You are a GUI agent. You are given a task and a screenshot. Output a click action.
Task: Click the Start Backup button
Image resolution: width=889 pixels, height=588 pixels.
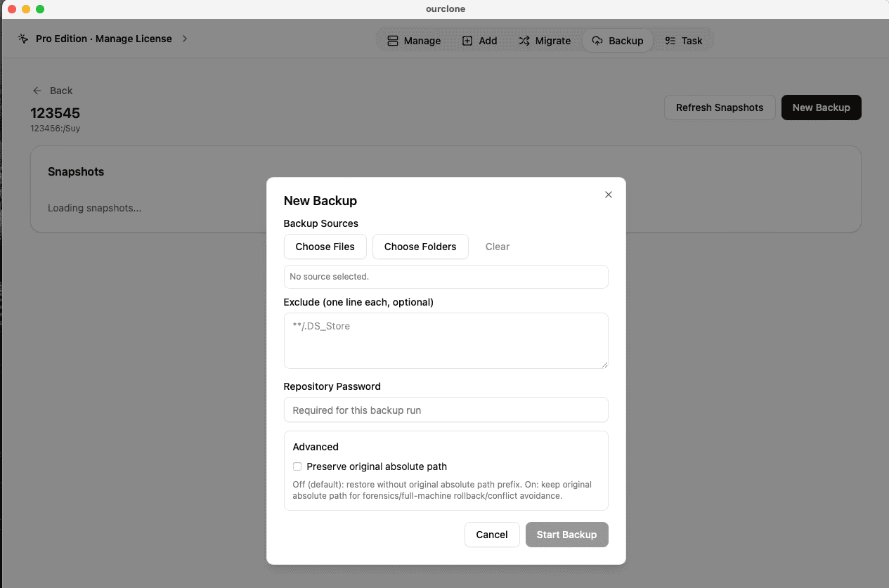tap(566, 535)
